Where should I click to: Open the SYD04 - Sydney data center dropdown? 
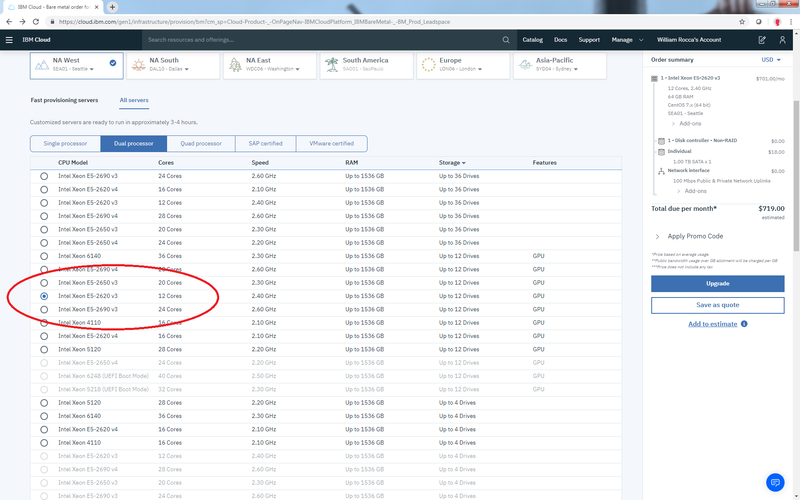(x=557, y=69)
